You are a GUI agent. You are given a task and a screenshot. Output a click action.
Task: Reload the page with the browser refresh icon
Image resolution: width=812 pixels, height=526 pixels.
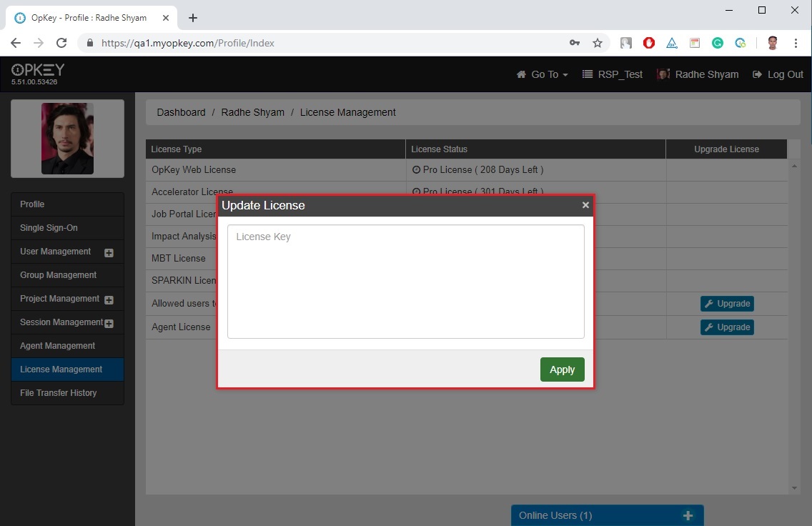61,43
